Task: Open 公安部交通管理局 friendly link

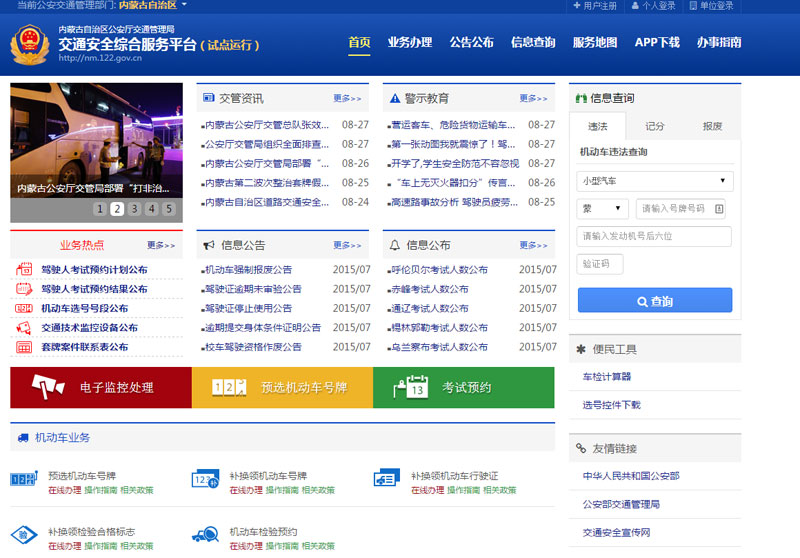Action: tap(621, 504)
